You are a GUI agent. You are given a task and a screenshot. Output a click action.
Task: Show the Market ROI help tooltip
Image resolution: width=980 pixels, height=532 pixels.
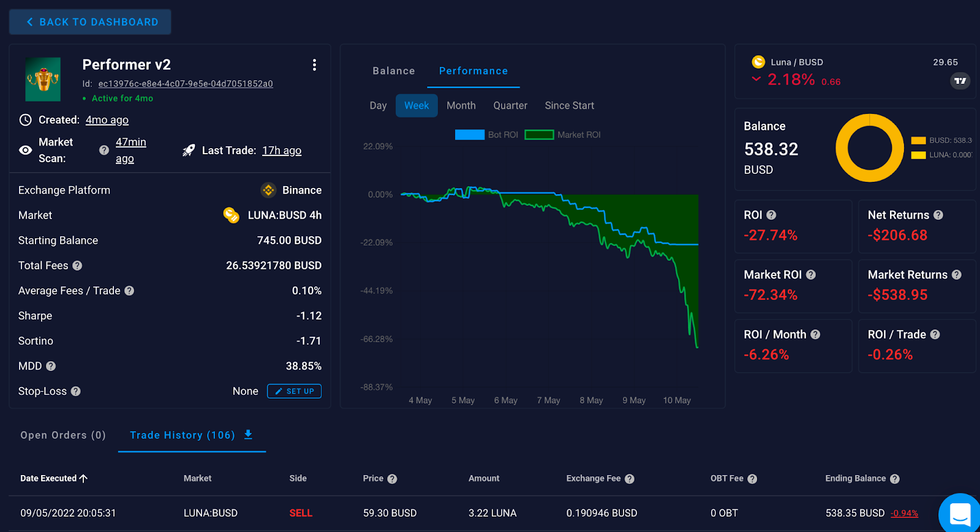click(x=811, y=275)
